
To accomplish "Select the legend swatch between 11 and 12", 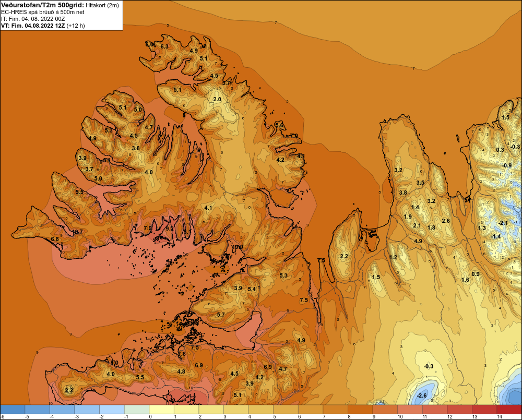I will pyautogui.click(x=435, y=410).
